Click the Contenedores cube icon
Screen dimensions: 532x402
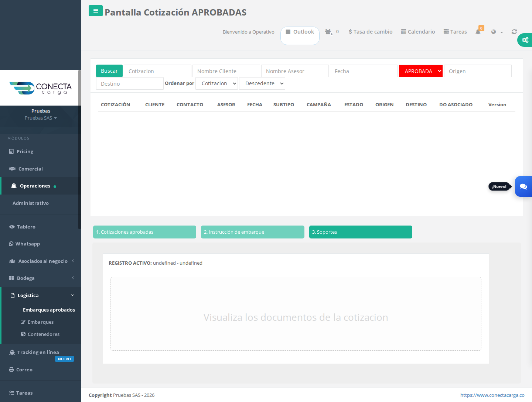[x=23, y=334]
